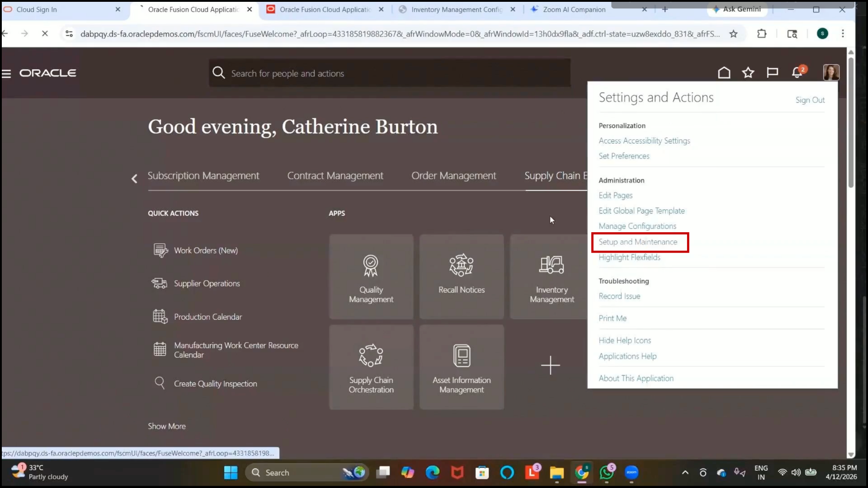Image resolution: width=868 pixels, height=488 pixels.
Task: Open Microsoft Edge from the taskbar
Action: [x=433, y=473]
